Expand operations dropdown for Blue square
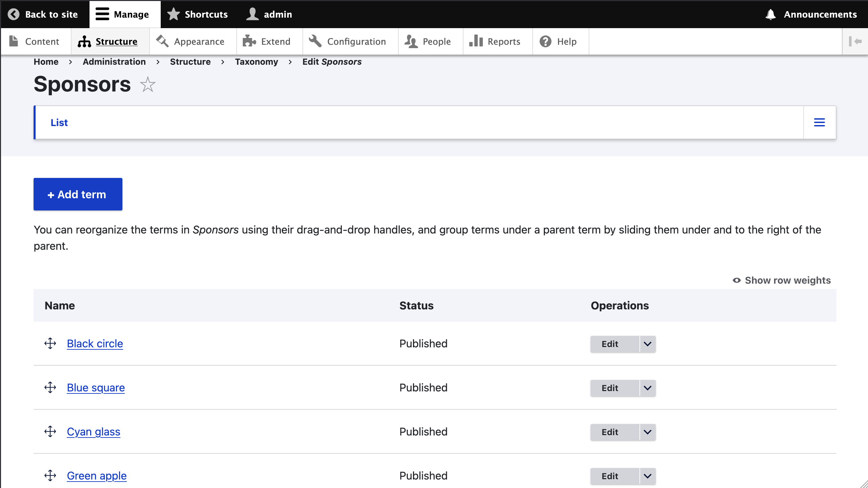This screenshot has height=488, width=868. click(x=647, y=388)
